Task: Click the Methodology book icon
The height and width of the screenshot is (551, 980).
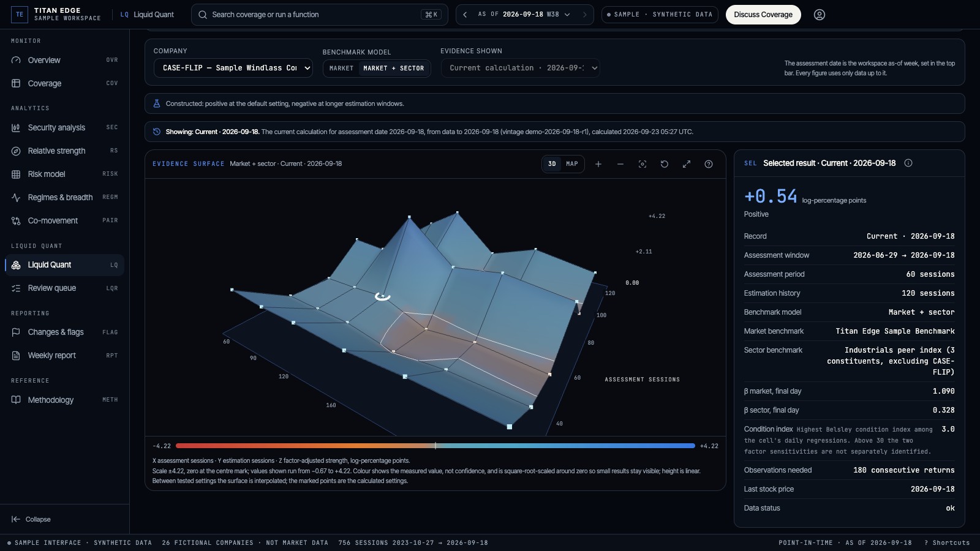Action: (x=16, y=400)
